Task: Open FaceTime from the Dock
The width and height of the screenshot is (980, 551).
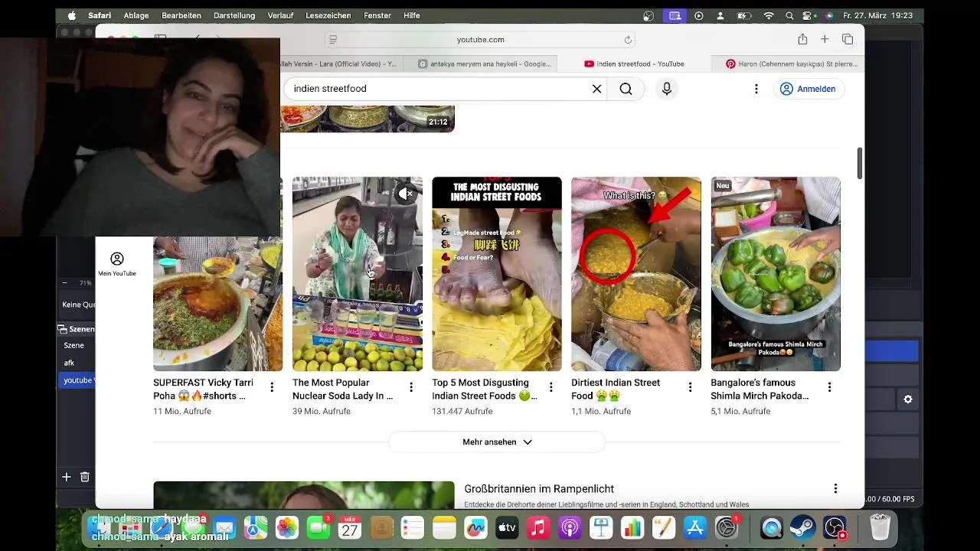Action: click(x=318, y=528)
